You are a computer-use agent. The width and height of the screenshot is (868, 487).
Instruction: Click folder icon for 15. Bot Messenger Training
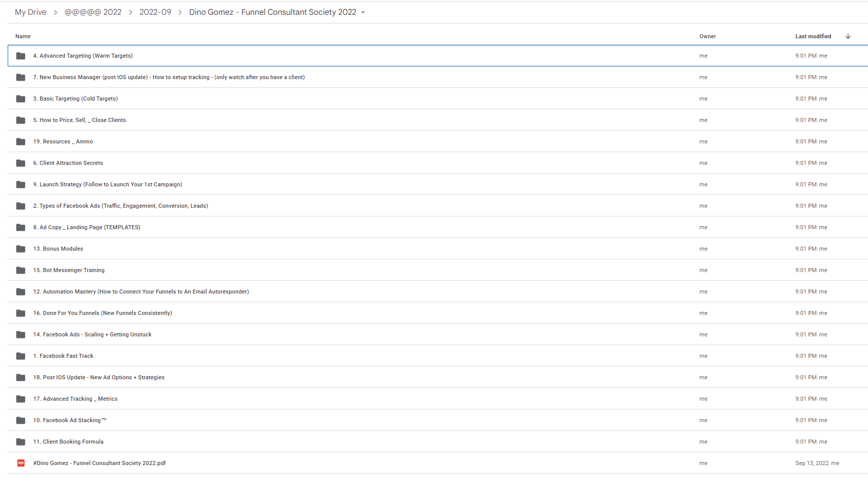pos(20,271)
